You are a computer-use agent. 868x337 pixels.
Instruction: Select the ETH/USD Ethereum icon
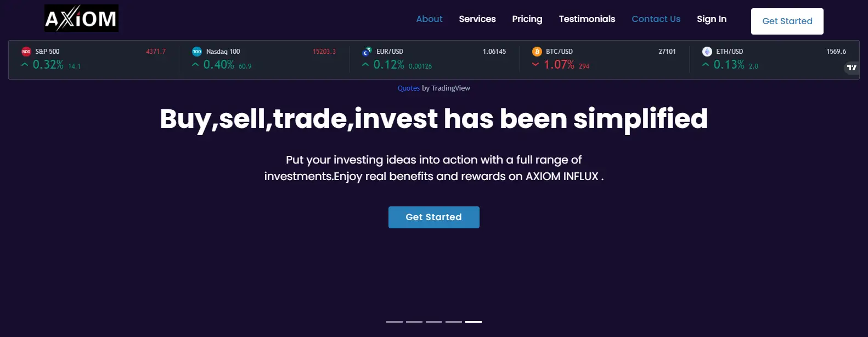click(707, 52)
